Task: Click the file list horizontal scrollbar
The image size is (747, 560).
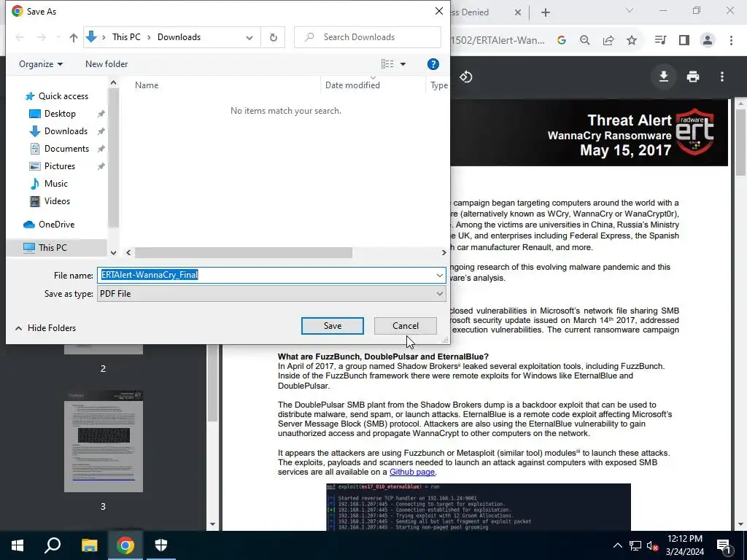Action: coord(244,252)
